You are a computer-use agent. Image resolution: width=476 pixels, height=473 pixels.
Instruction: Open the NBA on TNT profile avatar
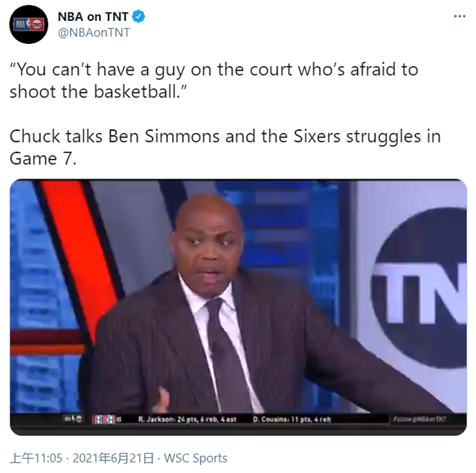29,25
